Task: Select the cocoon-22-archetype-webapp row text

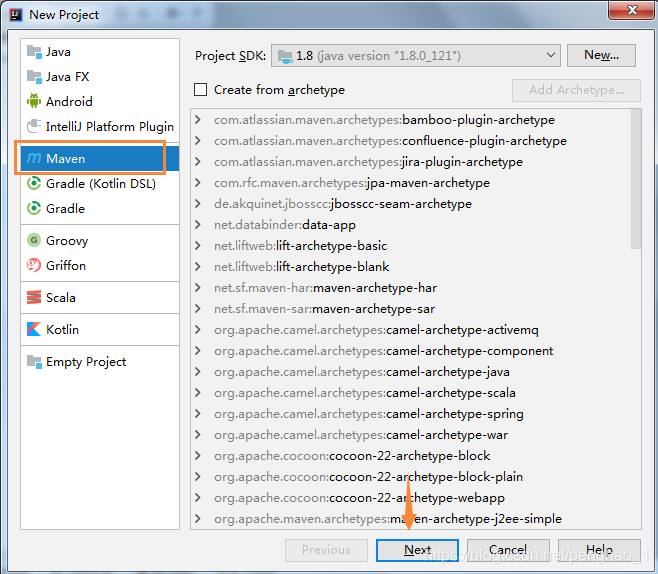Action: click(359, 498)
